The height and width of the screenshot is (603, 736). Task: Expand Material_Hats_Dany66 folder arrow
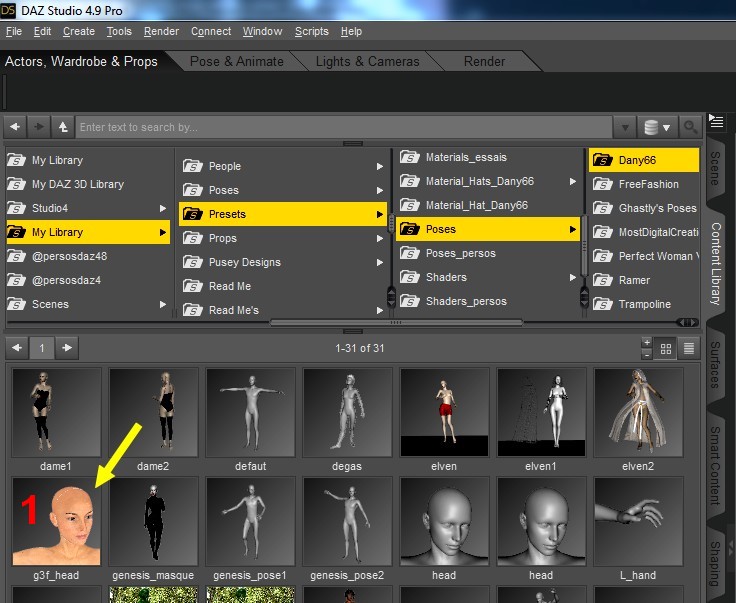click(x=573, y=181)
